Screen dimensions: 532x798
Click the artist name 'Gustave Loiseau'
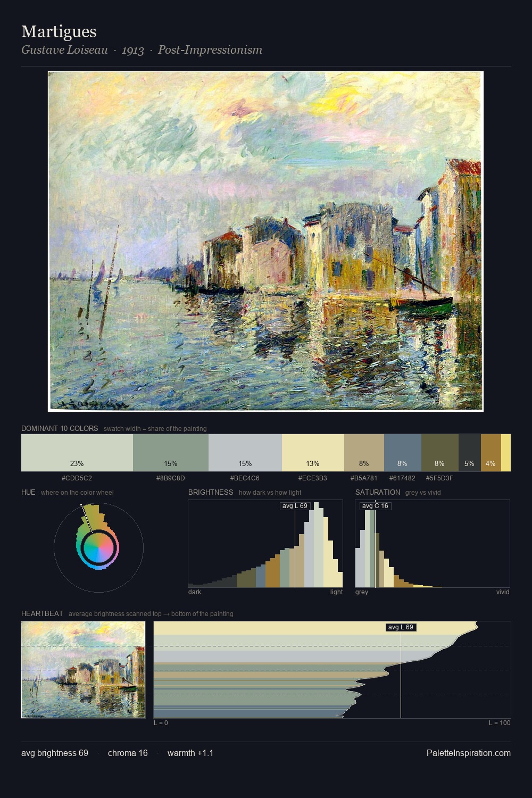(64, 50)
